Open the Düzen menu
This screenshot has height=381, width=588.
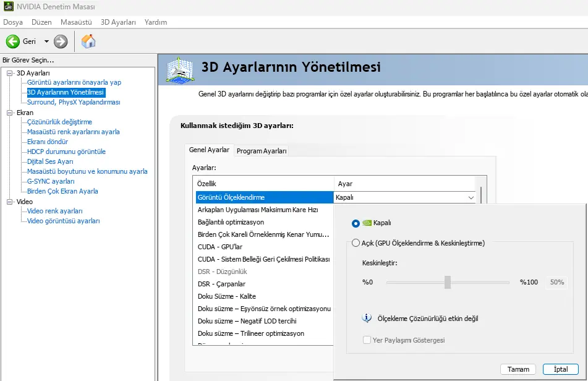(x=41, y=22)
